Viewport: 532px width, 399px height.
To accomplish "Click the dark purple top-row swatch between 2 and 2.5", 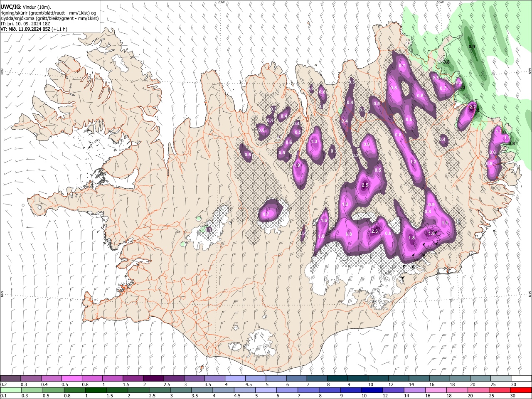I will 153,379.
